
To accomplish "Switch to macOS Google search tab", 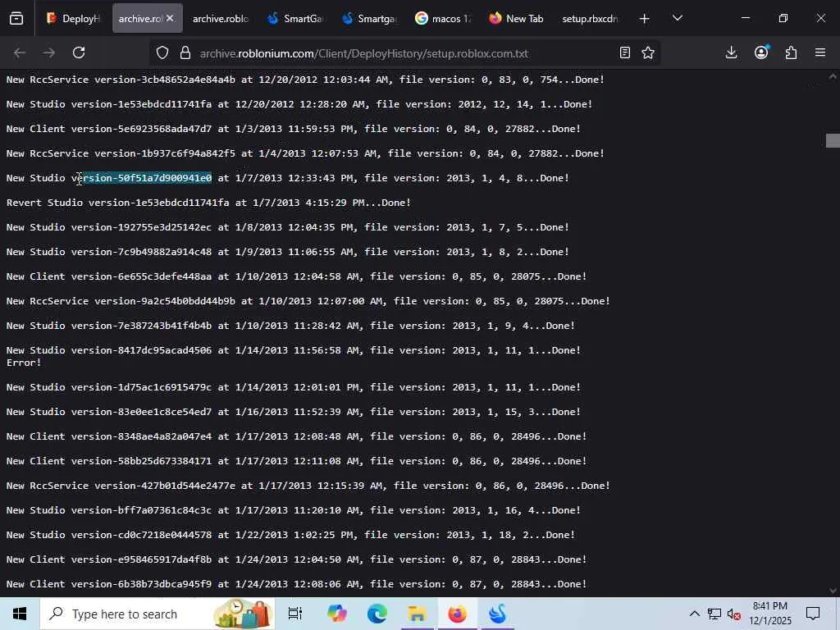I will click(443, 18).
